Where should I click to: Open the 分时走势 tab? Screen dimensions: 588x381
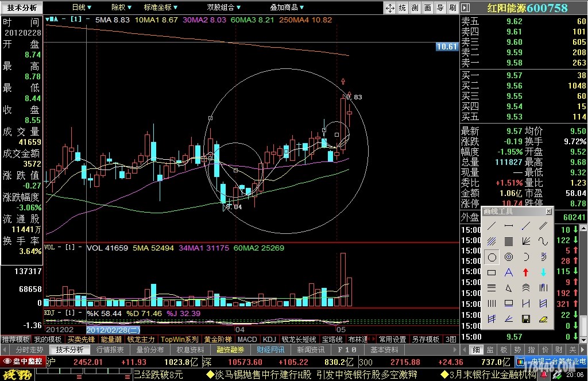(x=29, y=350)
